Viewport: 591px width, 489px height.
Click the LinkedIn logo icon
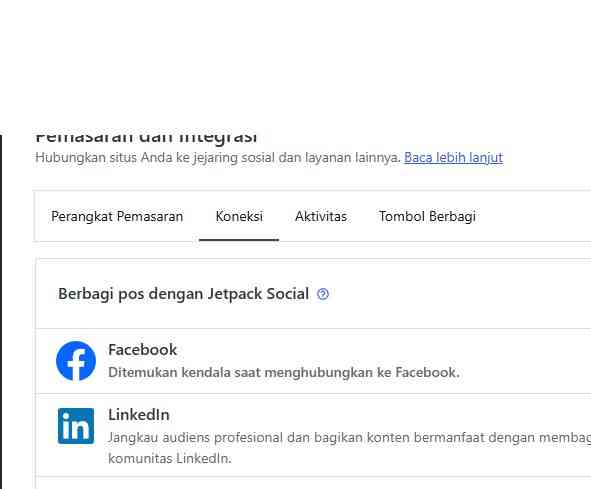point(76,426)
